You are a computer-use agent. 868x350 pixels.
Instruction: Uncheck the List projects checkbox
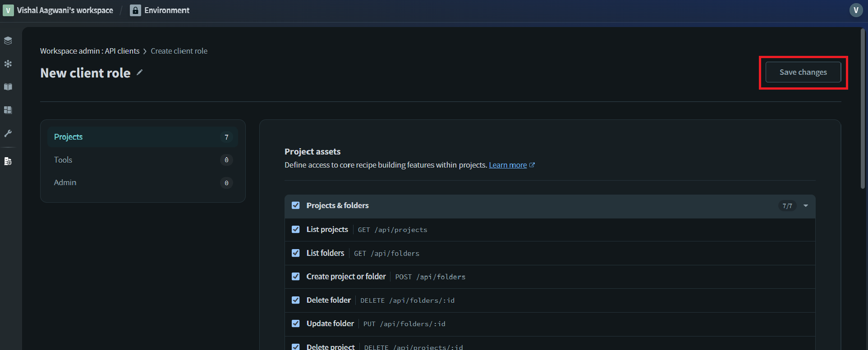pyautogui.click(x=296, y=229)
